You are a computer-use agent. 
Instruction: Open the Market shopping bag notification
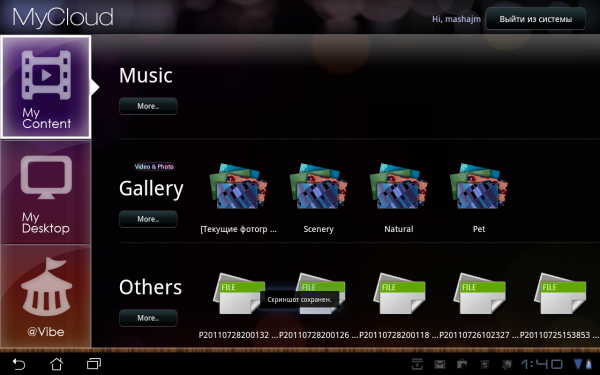(x=462, y=364)
